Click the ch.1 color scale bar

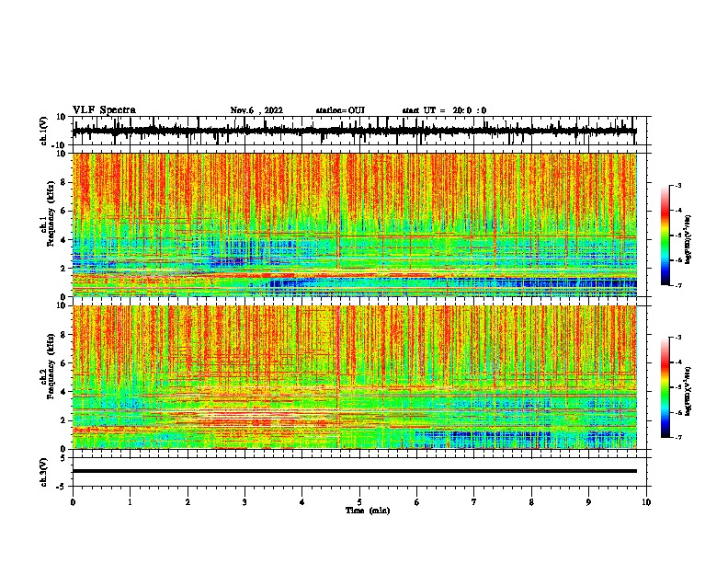[x=665, y=236]
